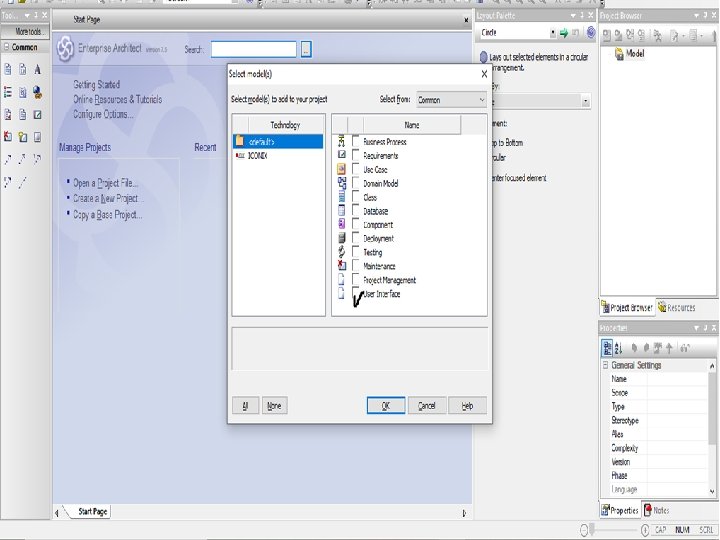This screenshot has width=720, height=540.
Task: Click zoom out minus in status bar
Action: [x=584, y=530]
